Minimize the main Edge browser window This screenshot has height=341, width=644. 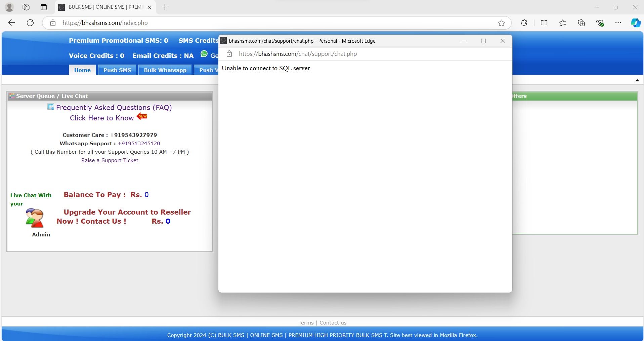coord(597,7)
